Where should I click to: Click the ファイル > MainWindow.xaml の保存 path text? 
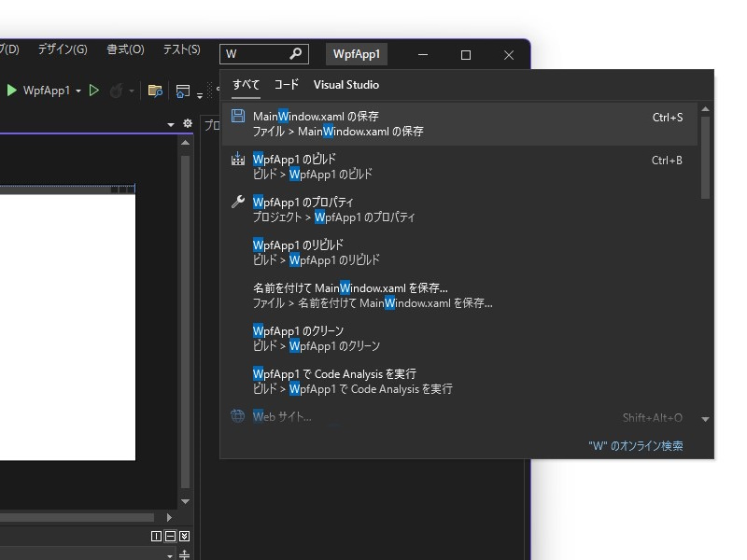[338, 132]
